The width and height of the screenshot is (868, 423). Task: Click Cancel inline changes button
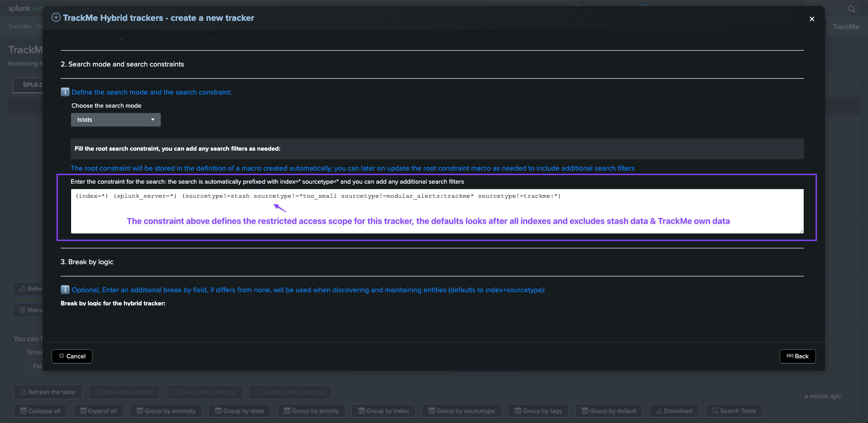[x=291, y=392]
